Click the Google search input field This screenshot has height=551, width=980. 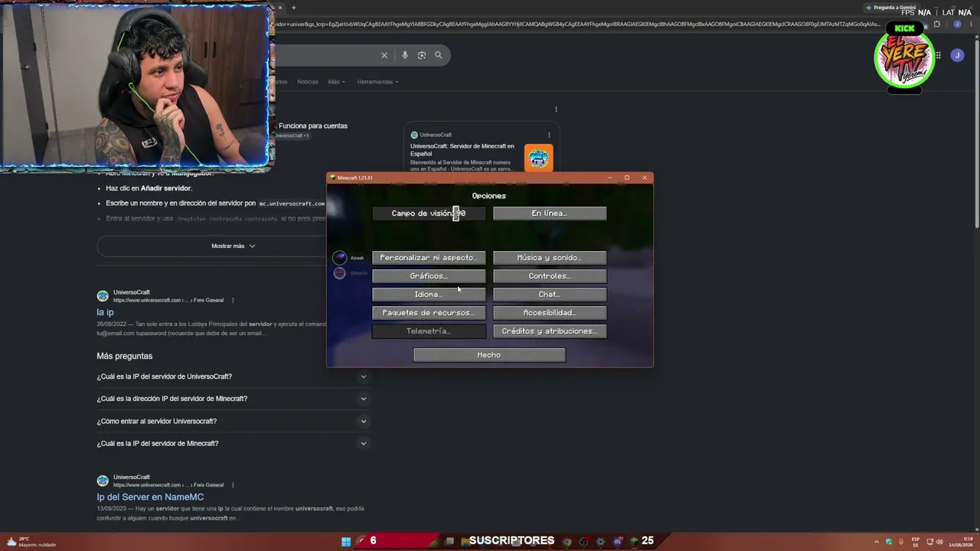[325, 55]
